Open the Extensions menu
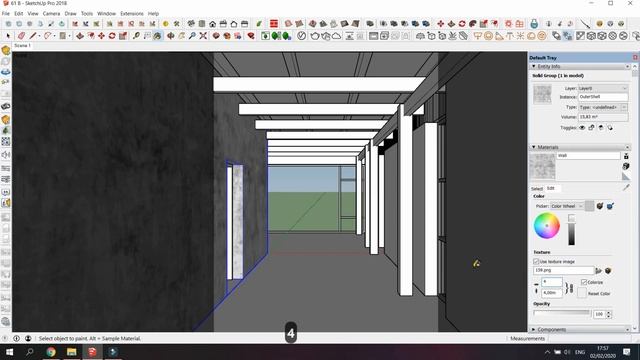Viewport: 640px width, 360px height. pos(132,13)
